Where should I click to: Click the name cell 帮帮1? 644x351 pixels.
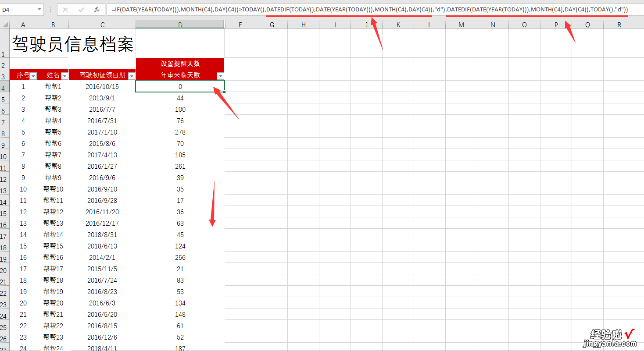tap(53, 87)
